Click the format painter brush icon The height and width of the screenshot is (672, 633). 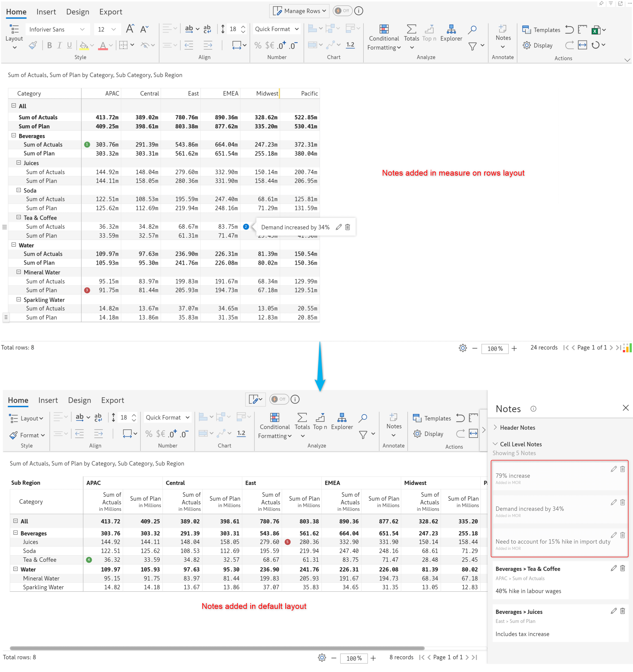tap(33, 45)
